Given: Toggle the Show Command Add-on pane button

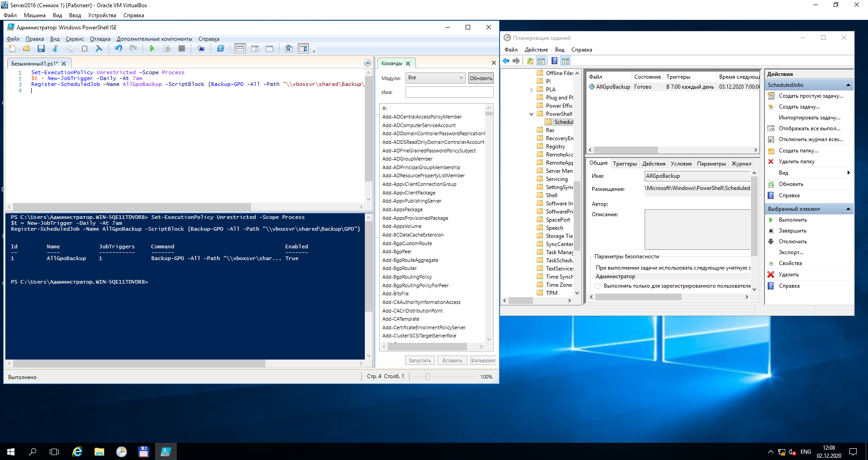Looking at the screenshot, I should pos(303,49).
